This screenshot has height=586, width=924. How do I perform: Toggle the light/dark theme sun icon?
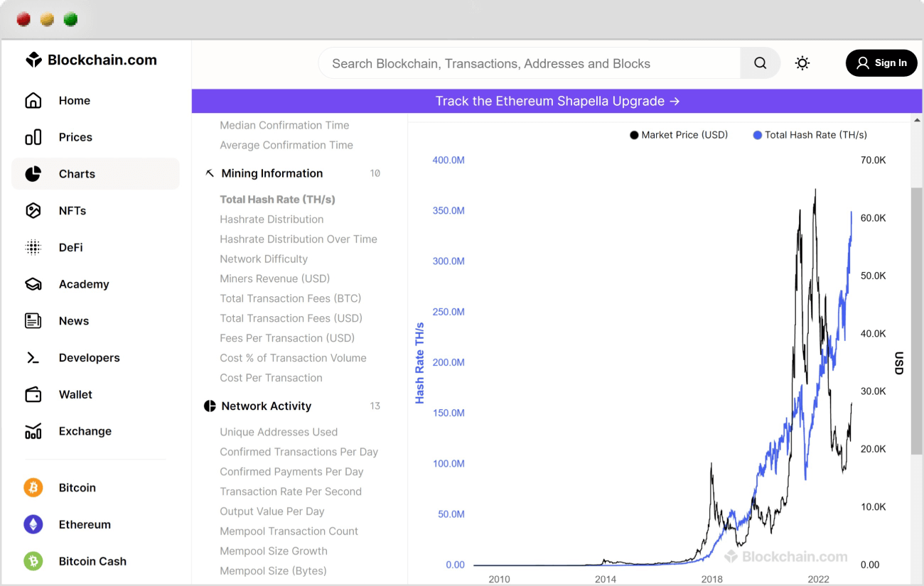click(x=802, y=63)
